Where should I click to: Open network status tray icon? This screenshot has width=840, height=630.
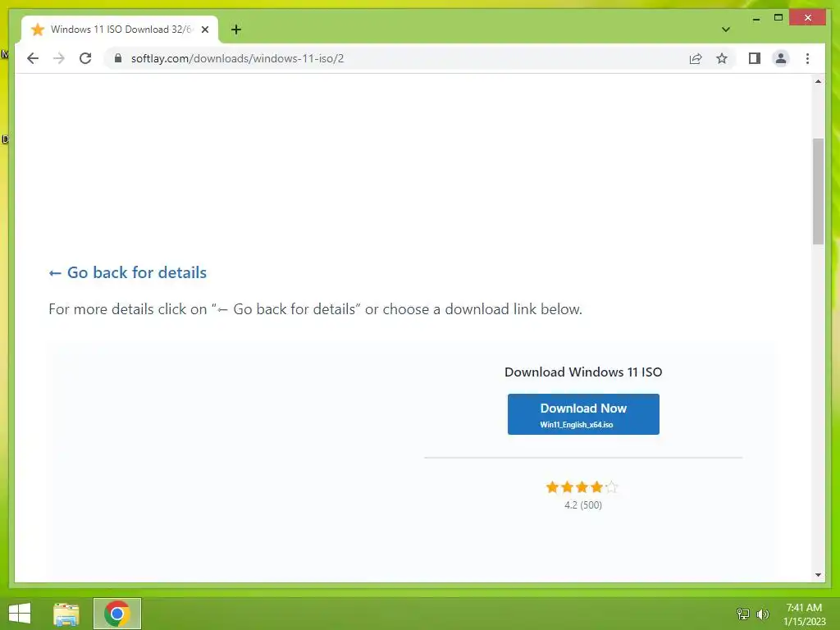click(x=743, y=614)
